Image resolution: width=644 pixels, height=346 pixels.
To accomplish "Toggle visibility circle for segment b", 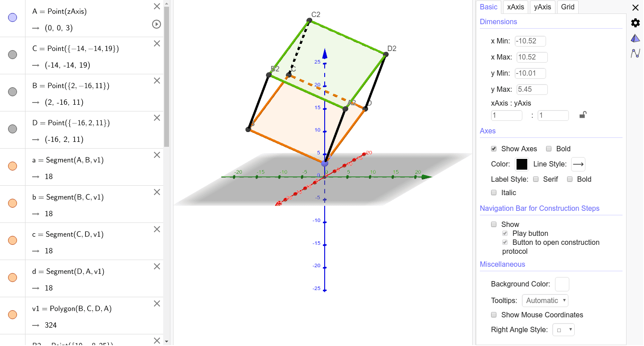I will pos(13,203).
